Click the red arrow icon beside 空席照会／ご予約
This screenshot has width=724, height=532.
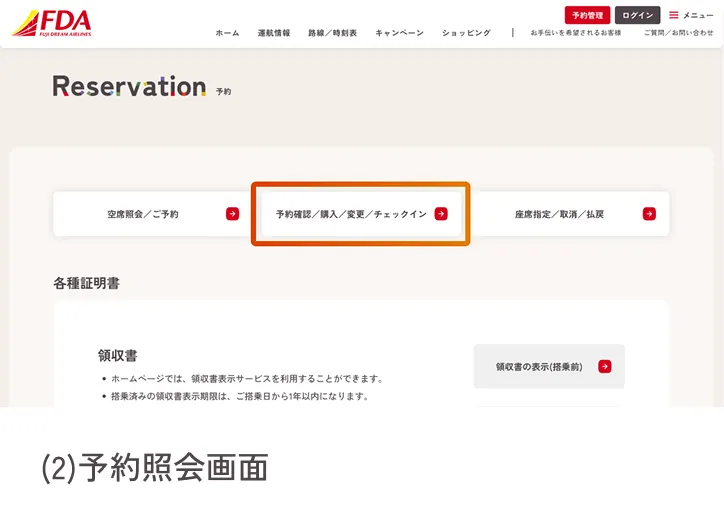coord(232,214)
